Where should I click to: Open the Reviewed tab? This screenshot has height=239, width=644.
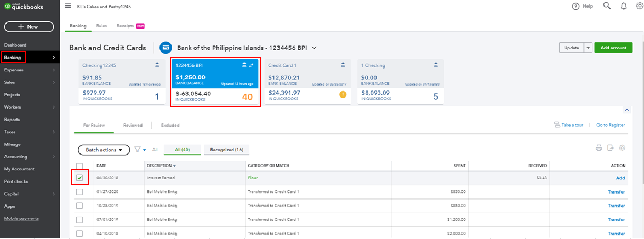click(x=133, y=125)
